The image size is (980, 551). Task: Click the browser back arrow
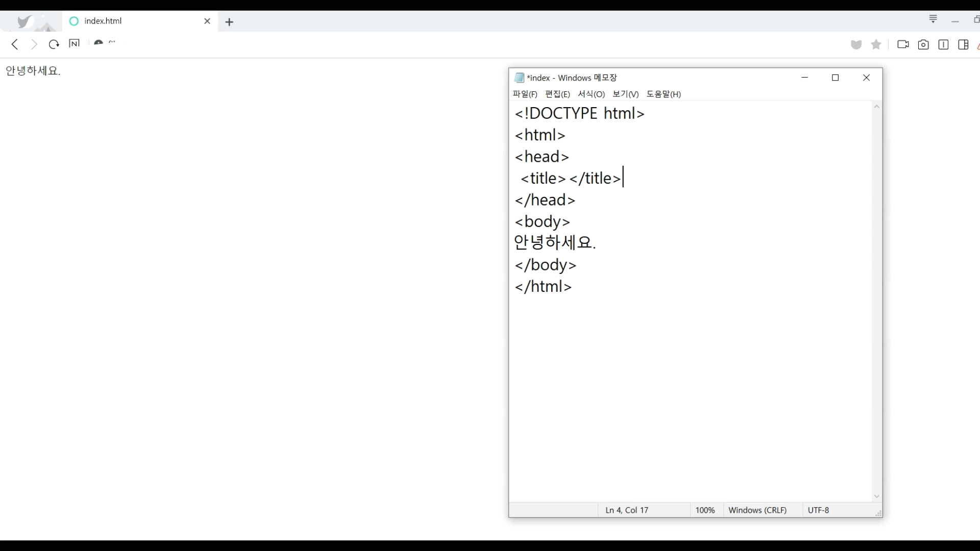pos(15,44)
